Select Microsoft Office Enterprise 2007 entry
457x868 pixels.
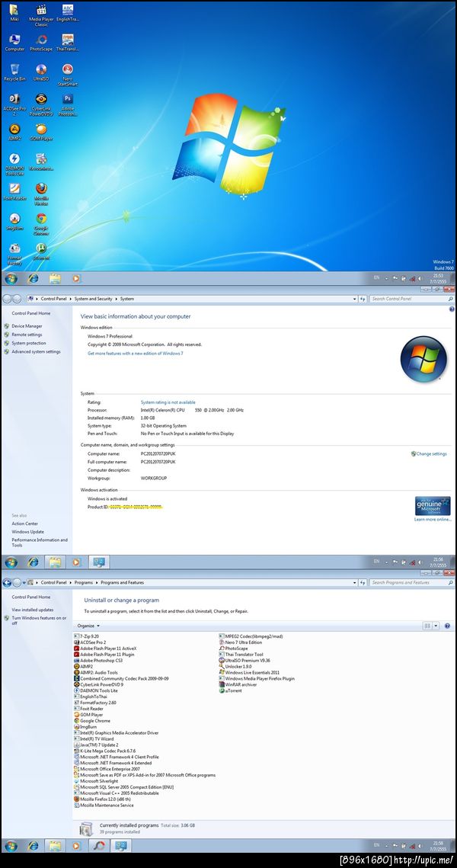[x=107, y=769]
